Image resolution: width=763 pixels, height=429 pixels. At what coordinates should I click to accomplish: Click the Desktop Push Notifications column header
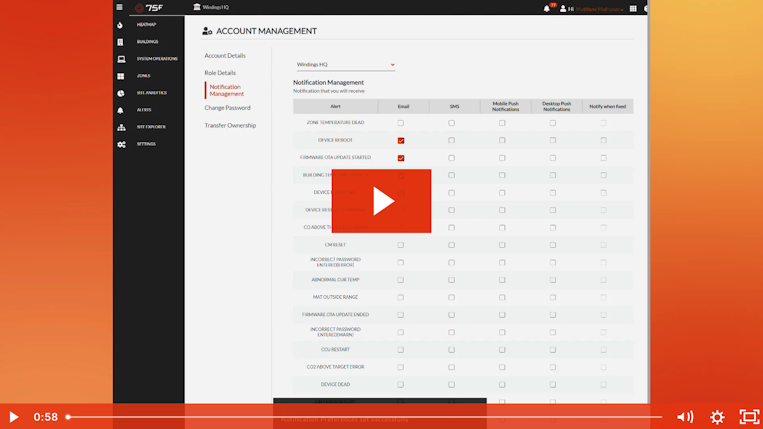(x=556, y=107)
